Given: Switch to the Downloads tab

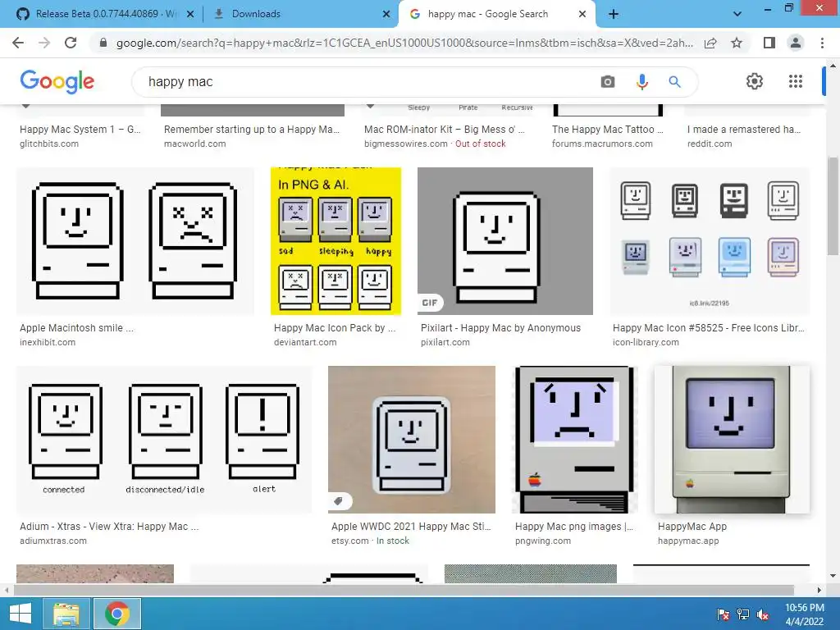Looking at the screenshot, I should pos(300,14).
